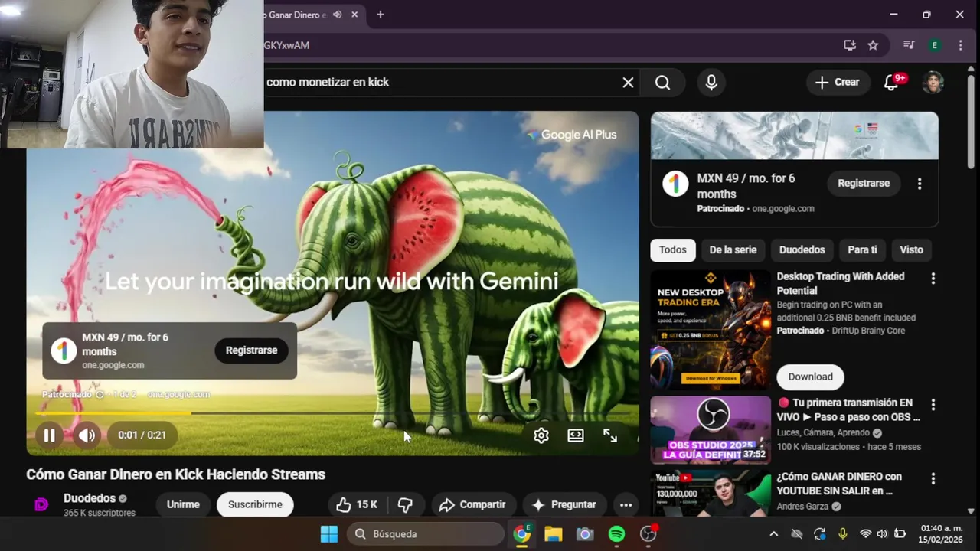Select the De la serie chip
The width and height of the screenshot is (980, 551).
point(733,249)
